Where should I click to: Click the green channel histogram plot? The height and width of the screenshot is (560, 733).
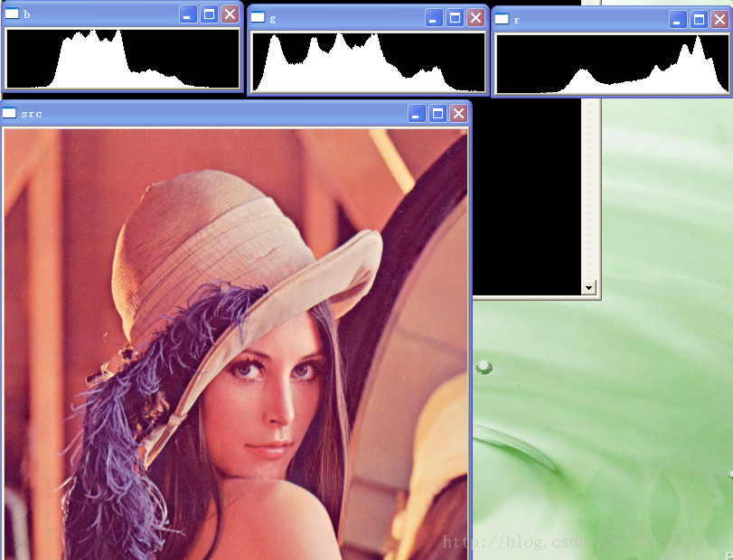tap(369, 61)
